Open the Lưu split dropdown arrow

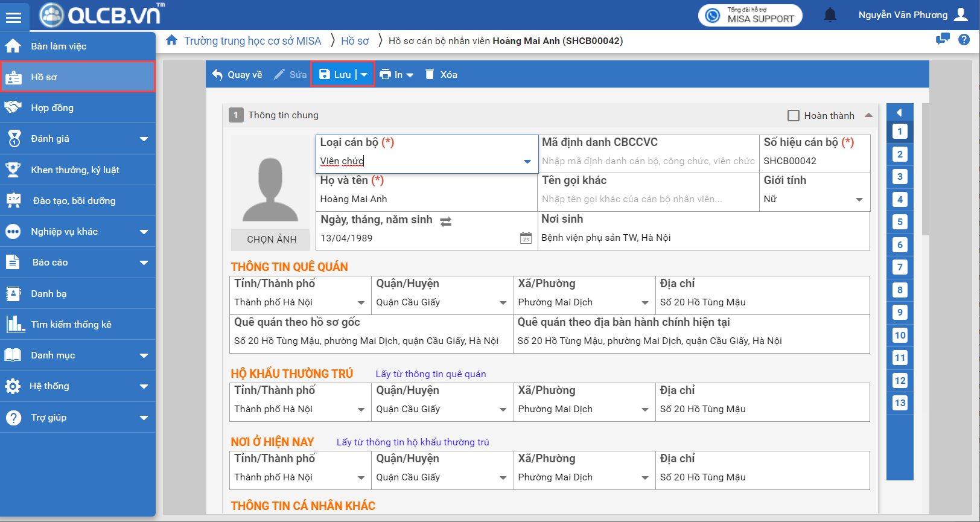[364, 75]
